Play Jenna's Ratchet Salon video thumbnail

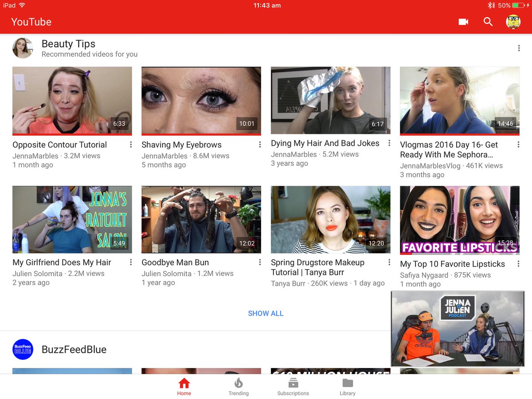click(72, 219)
